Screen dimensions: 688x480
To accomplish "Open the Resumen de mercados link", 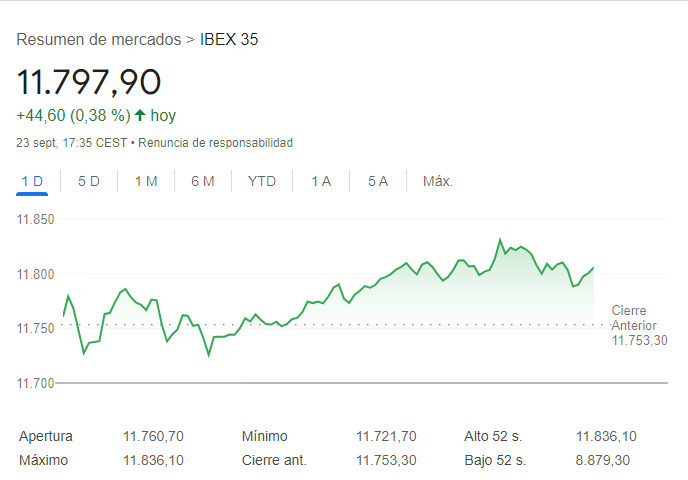I will point(99,40).
